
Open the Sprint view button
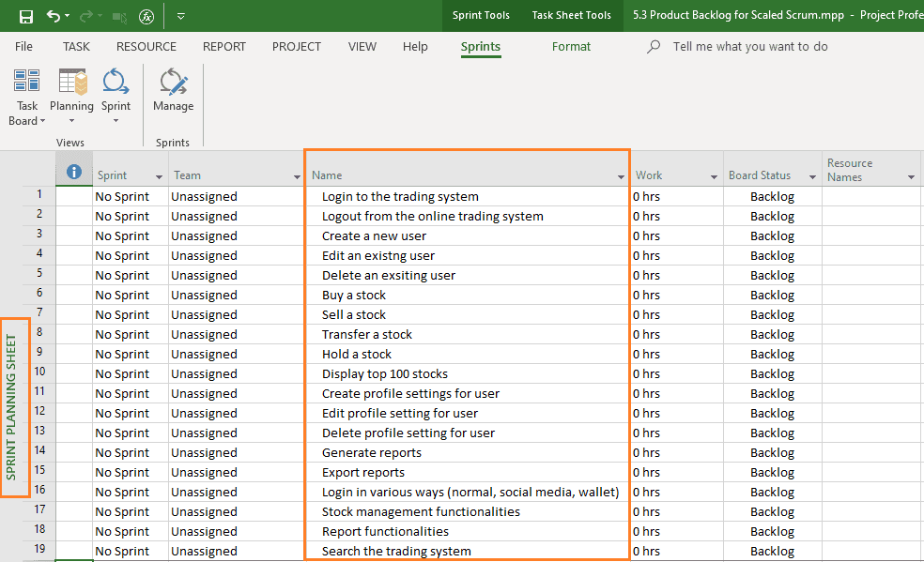click(x=115, y=96)
